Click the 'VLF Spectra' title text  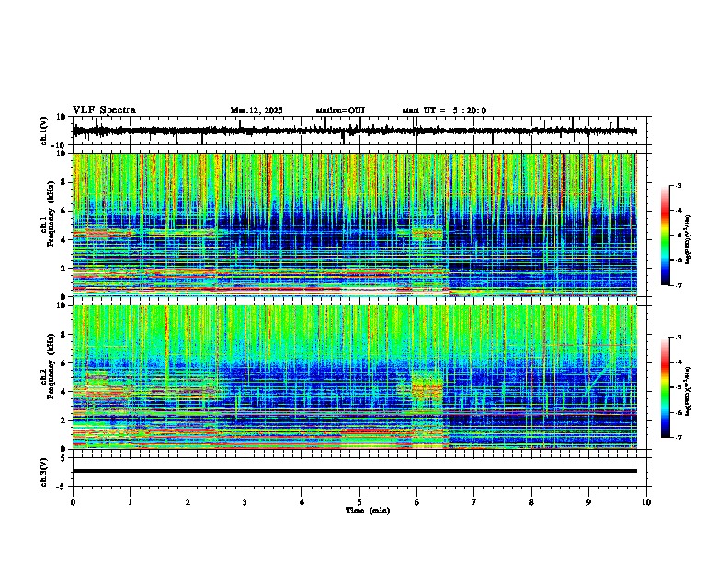click(x=104, y=110)
